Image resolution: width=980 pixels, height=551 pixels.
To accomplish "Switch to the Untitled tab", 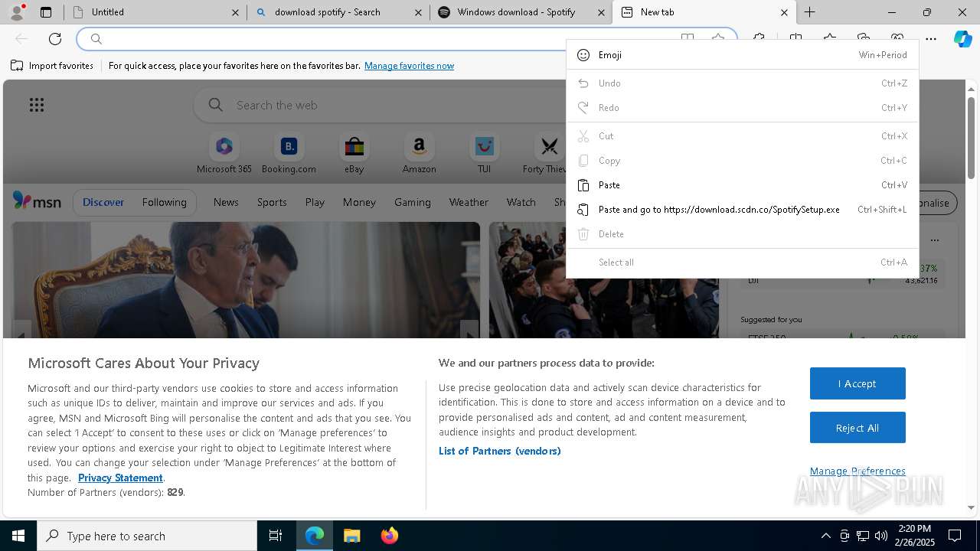I will pos(155,12).
